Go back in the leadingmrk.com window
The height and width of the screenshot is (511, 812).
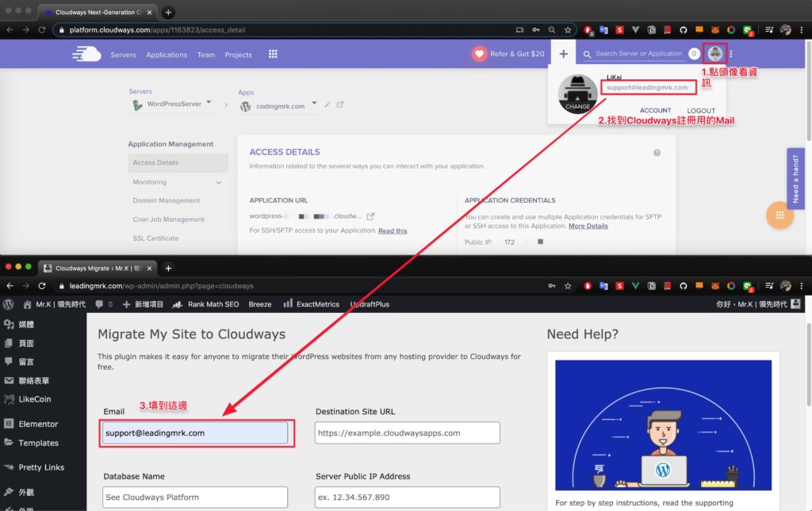10,285
